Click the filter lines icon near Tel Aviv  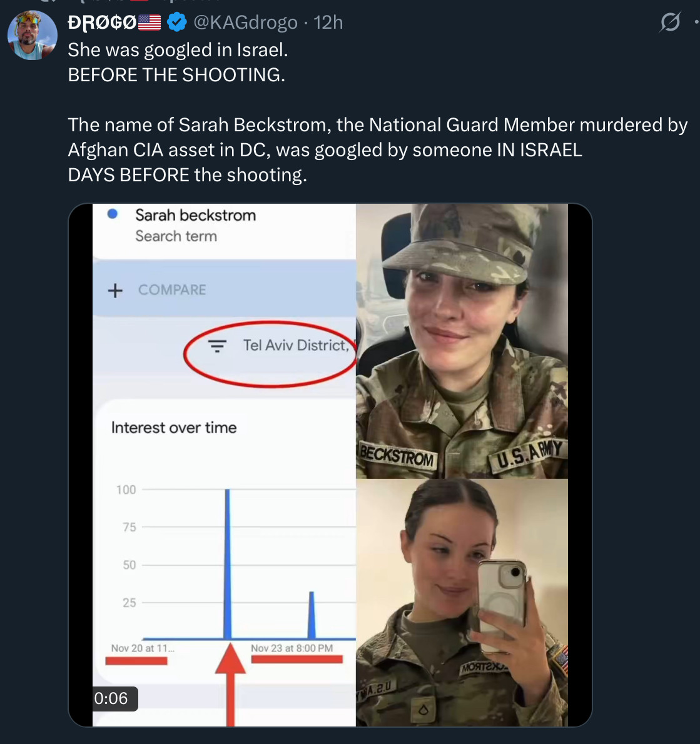point(217,346)
